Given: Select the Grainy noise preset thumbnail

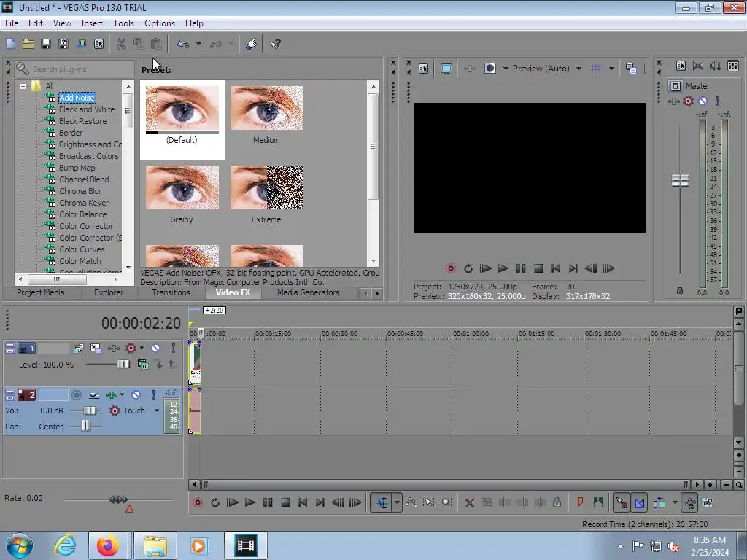Looking at the screenshot, I should tap(182, 187).
